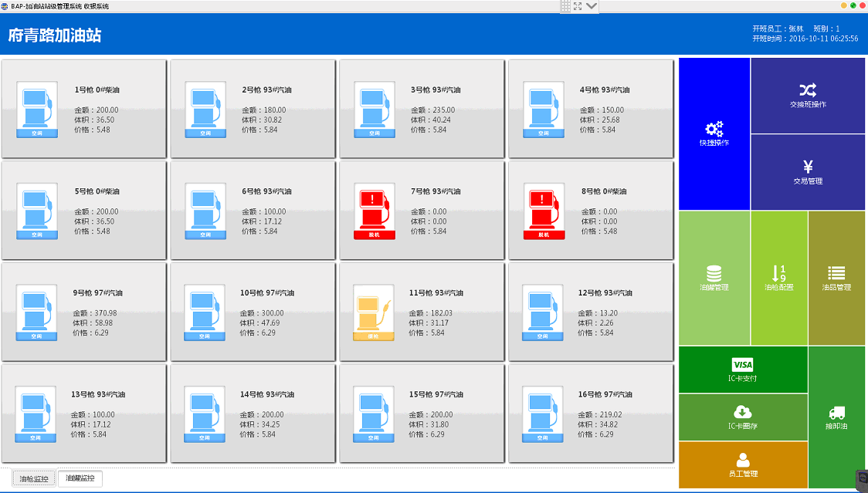Click 开班员工：张林 in header

[778, 29]
